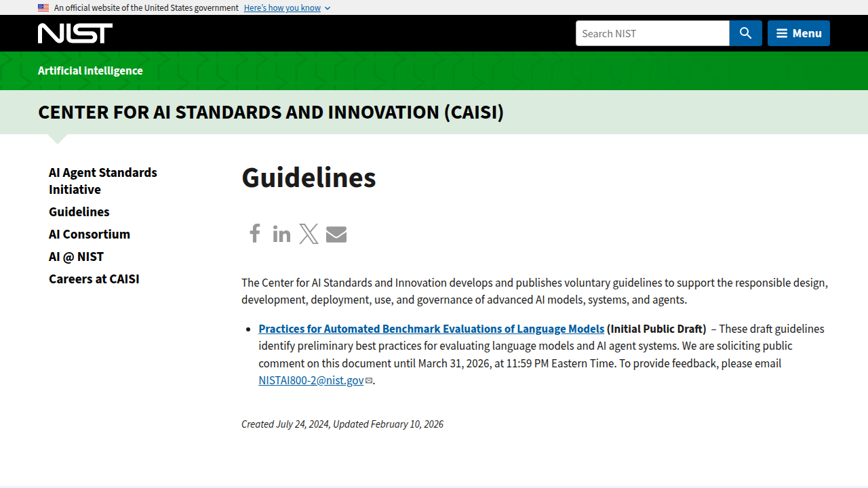Viewport: 868px width, 488px height.
Task: Click the Guidelines page title
Action: point(309,178)
